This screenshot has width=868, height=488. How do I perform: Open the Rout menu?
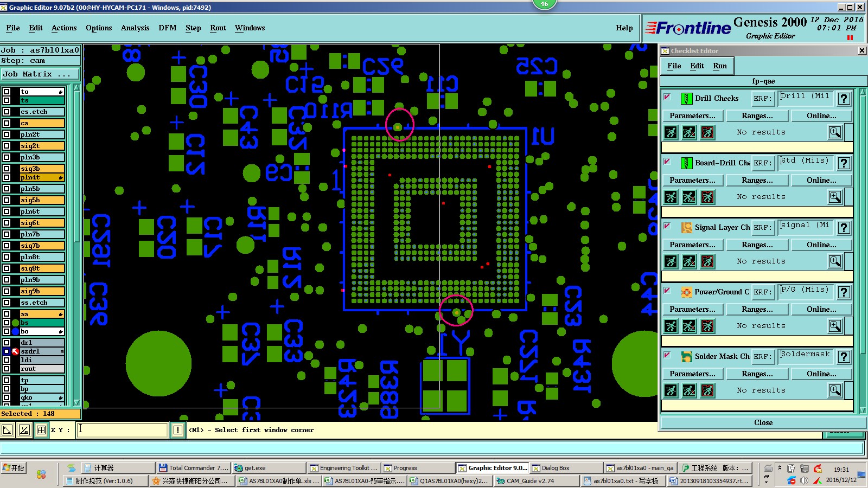coord(218,28)
